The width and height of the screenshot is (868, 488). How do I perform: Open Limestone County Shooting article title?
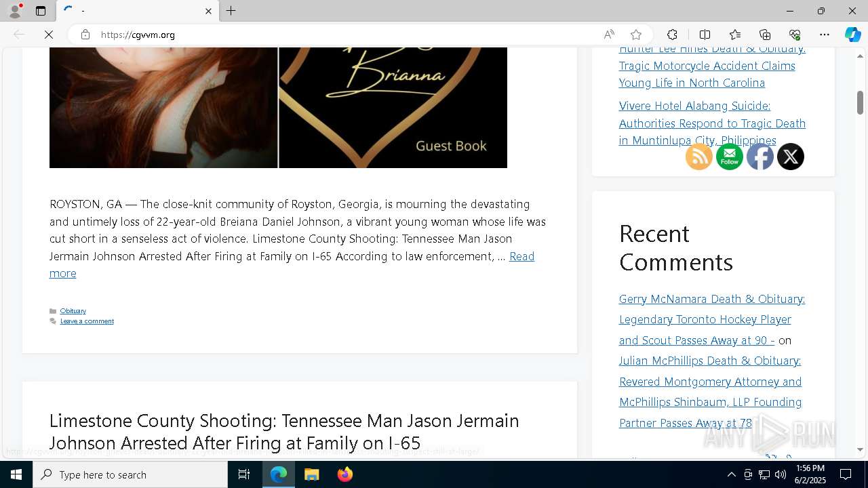284,432
